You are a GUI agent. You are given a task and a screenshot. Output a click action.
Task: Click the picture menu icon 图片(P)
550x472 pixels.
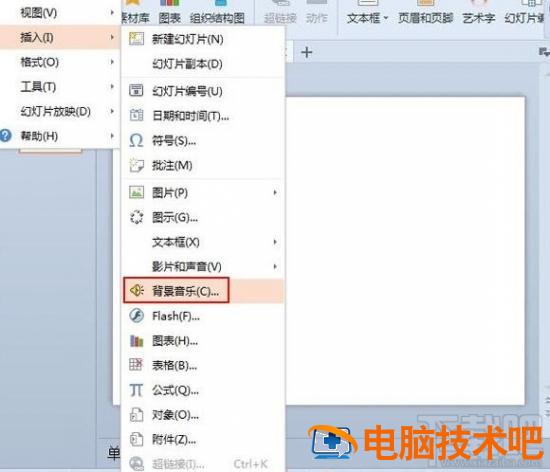[x=136, y=193]
